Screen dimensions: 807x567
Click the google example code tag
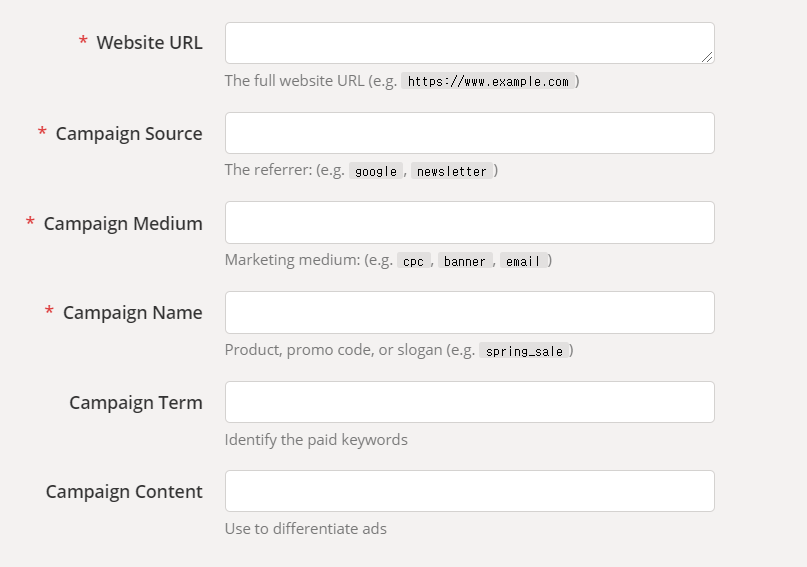[376, 171]
